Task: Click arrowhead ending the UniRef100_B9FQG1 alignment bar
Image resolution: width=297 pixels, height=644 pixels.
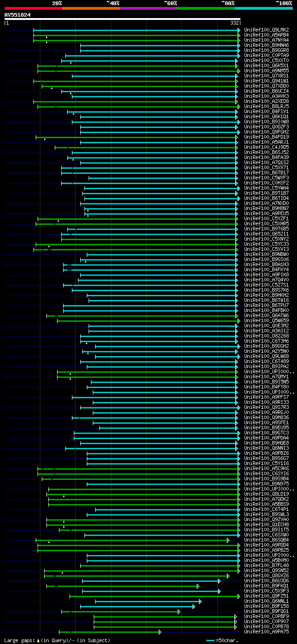Action: click(x=179, y=611)
